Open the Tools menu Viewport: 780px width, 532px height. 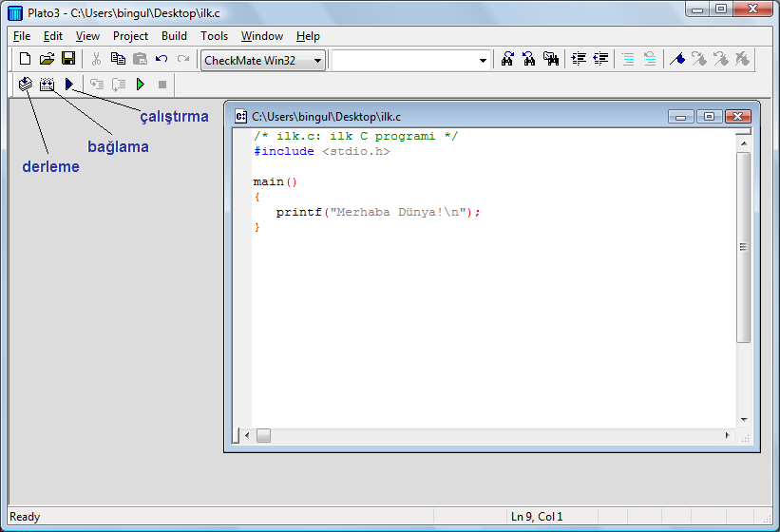[x=214, y=36]
